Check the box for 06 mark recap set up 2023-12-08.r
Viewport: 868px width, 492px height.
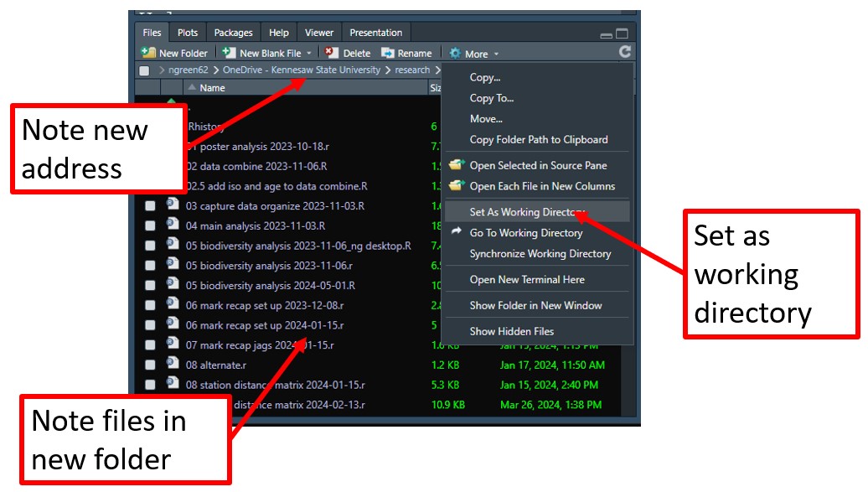[150, 305]
